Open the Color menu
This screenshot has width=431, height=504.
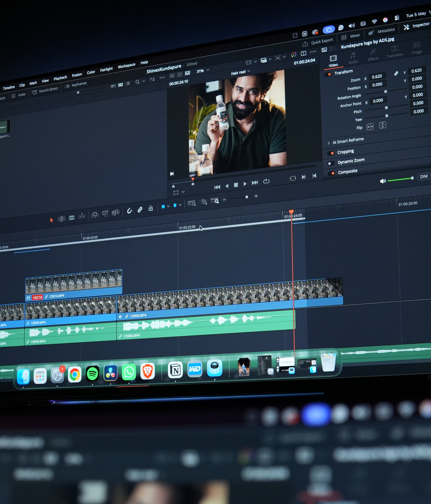point(91,72)
